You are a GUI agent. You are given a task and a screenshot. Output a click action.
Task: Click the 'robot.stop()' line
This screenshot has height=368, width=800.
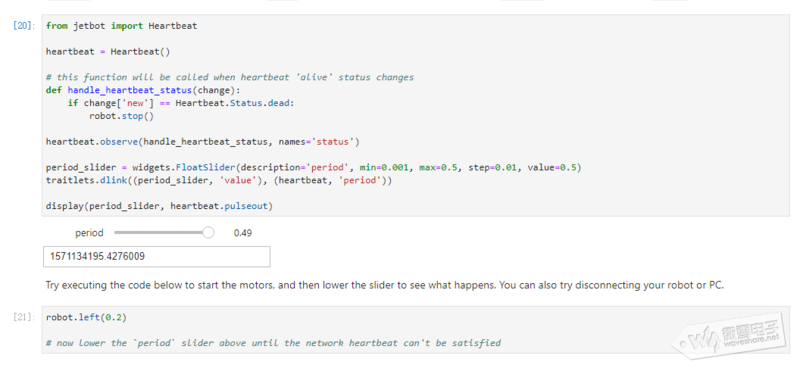tap(121, 116)
